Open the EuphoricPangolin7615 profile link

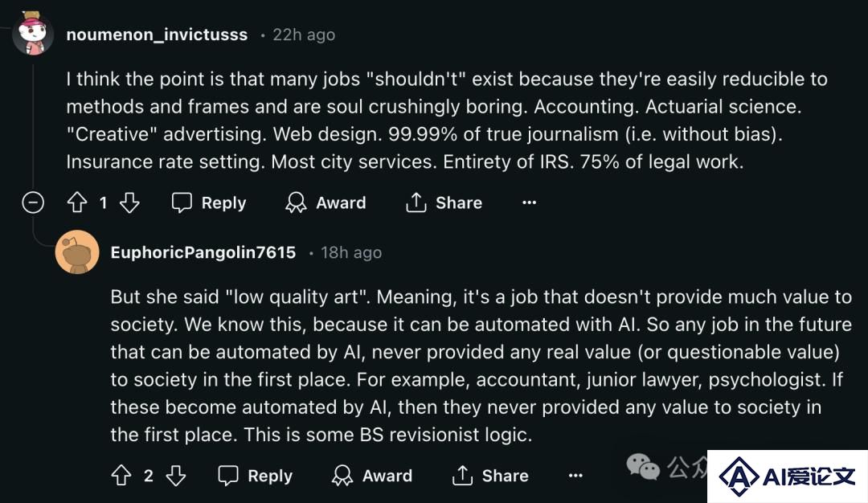tap(203, 252)
